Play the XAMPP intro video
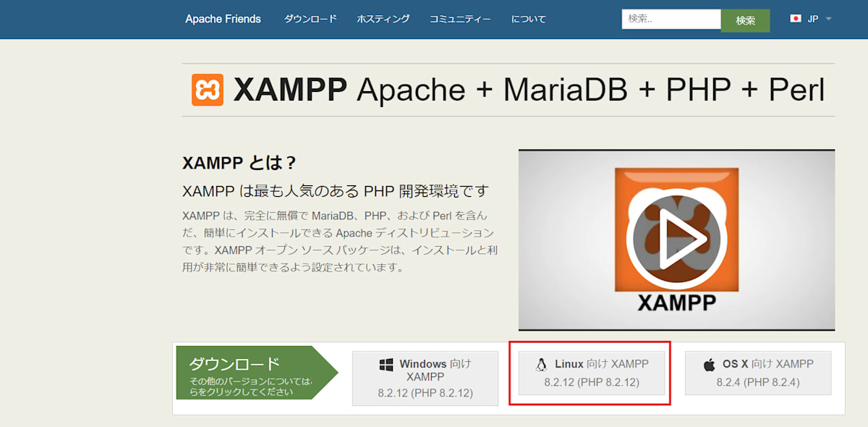The width and height of the screenshot is (868, 427). [x=676, y=238]
